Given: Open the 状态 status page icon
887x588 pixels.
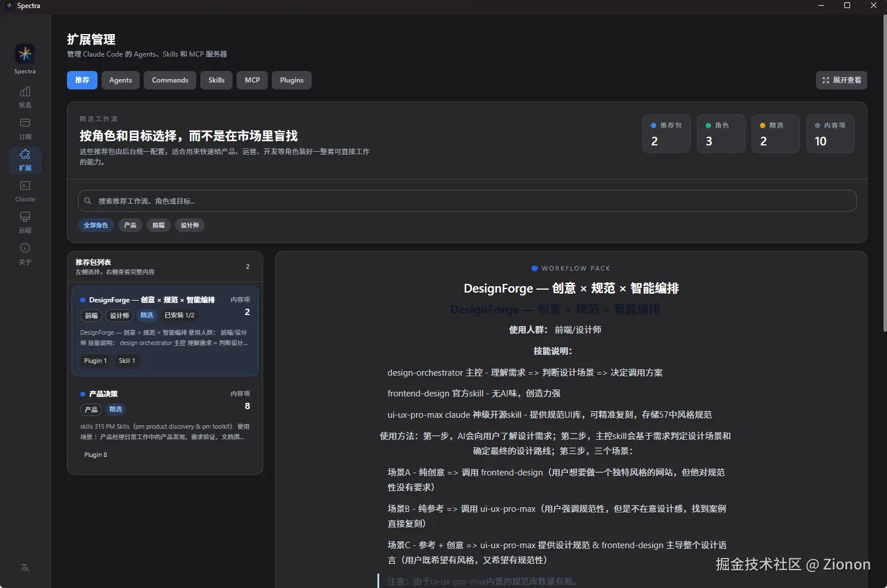Looking at the screenshot, I should tap(25, 92).
